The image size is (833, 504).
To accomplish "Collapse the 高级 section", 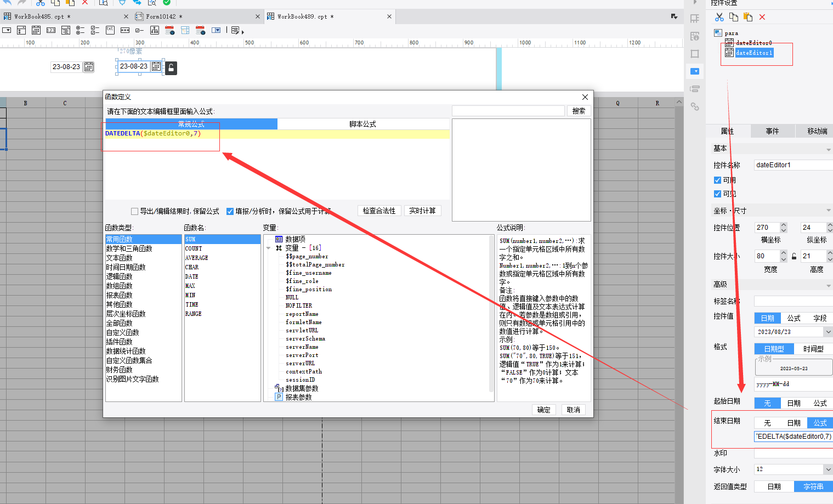I will (828, 285).
